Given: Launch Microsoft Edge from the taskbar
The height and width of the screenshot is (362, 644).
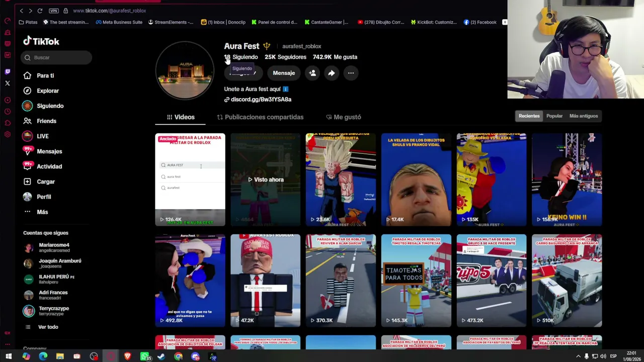Looking at the screenshot, I should tap(43, 356).
